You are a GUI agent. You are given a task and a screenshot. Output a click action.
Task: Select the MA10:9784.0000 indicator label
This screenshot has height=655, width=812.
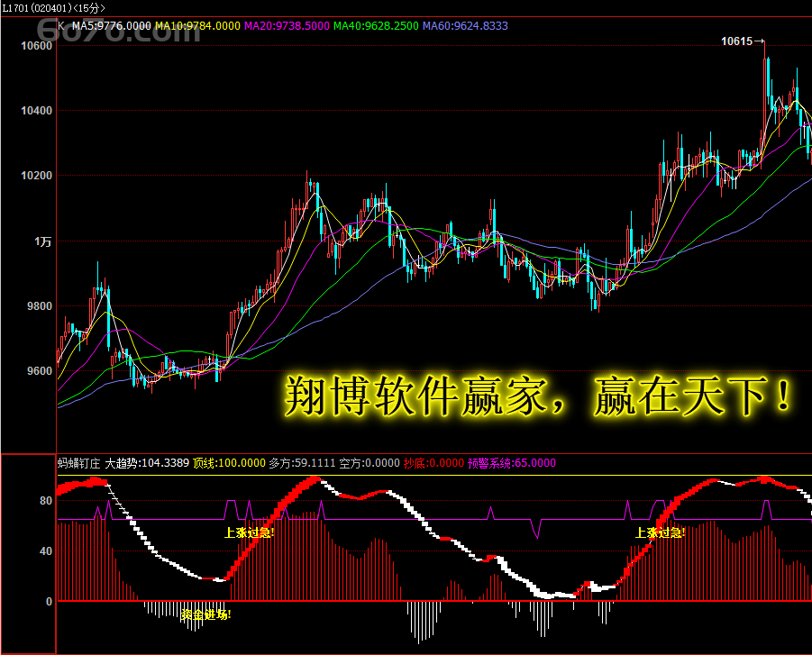click(x=198, y=26)
